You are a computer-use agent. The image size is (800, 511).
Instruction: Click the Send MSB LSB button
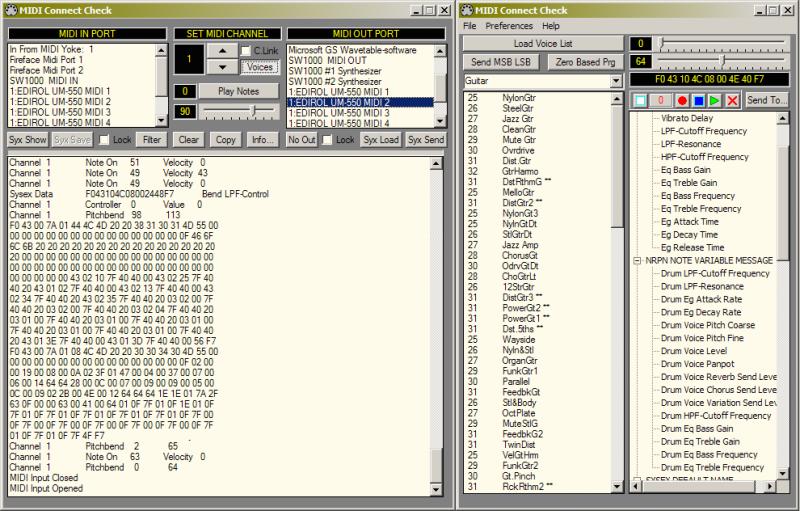click(x=501, y=62)
